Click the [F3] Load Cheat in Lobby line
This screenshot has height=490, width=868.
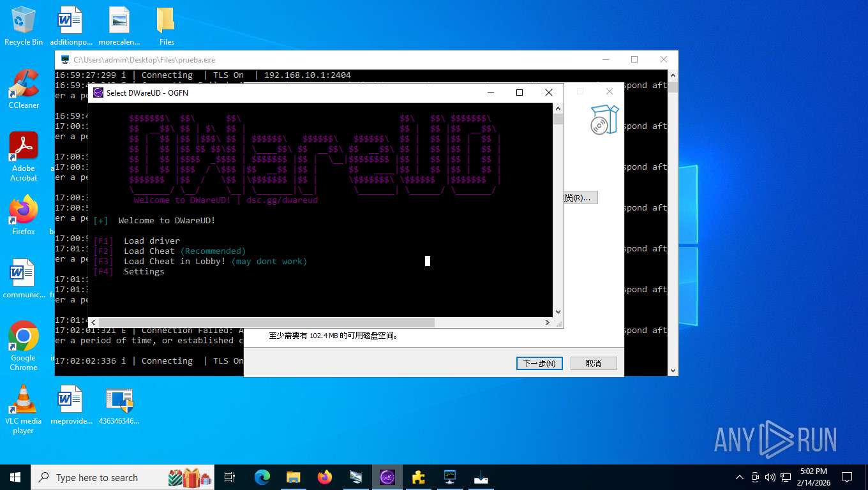click(x=200, y=261)
